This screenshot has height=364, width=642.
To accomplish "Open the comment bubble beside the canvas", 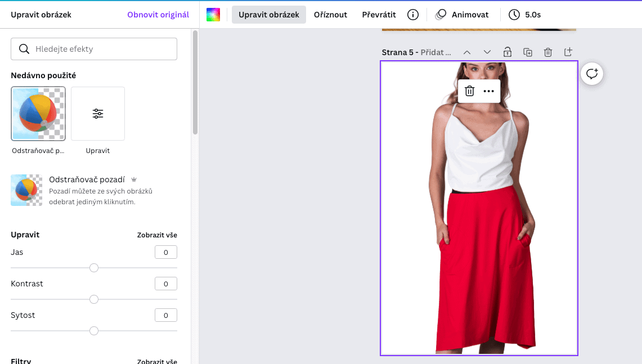I will 591,74.
